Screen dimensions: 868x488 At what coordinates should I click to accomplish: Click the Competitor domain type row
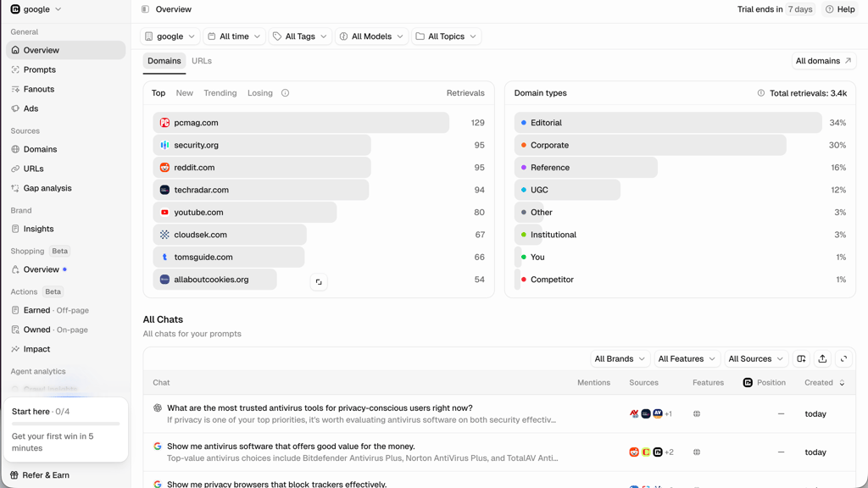click(x=680, y=280)
